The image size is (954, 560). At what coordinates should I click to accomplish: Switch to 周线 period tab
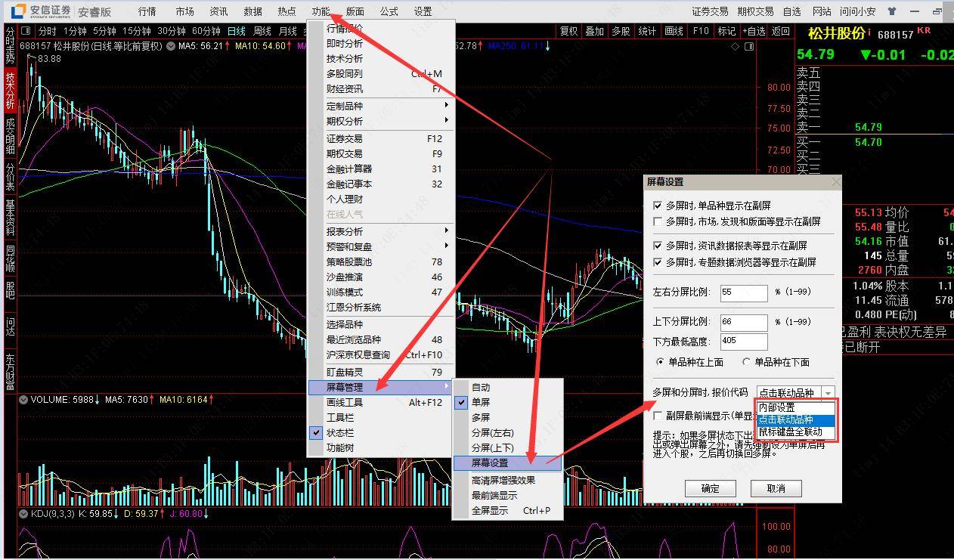262,31
